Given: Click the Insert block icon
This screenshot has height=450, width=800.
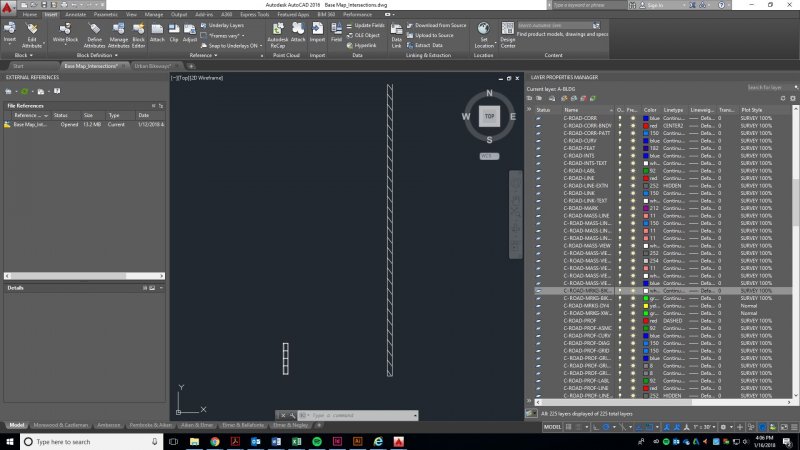Looking at the screenshot, I should pos(10,33).
